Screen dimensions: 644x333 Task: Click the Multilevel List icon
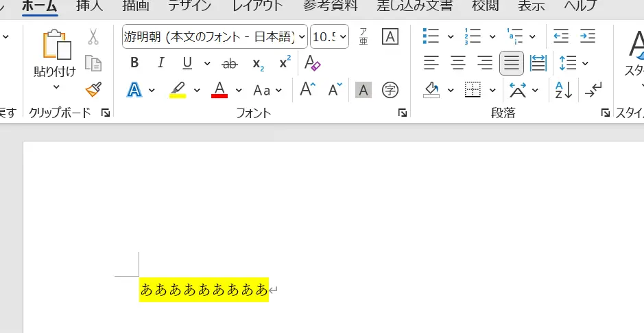click(514, 36)
